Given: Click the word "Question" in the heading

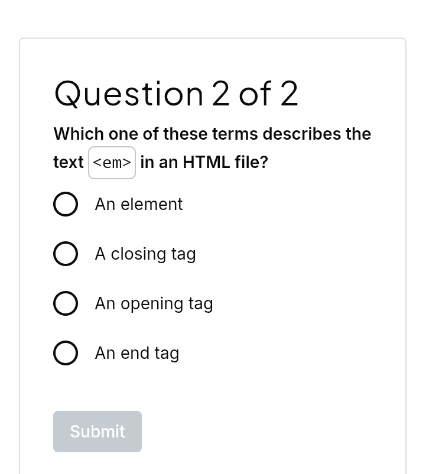Looking at the screenshot, I should tap(129, 94).
